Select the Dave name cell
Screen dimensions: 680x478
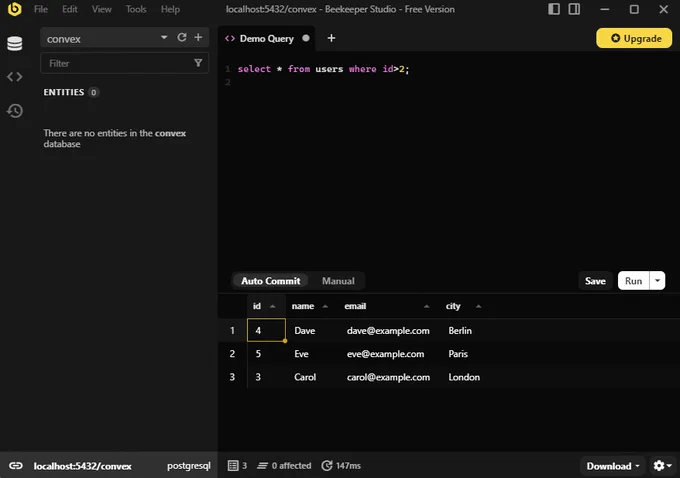pyautogui.click(x=311, y=331)
